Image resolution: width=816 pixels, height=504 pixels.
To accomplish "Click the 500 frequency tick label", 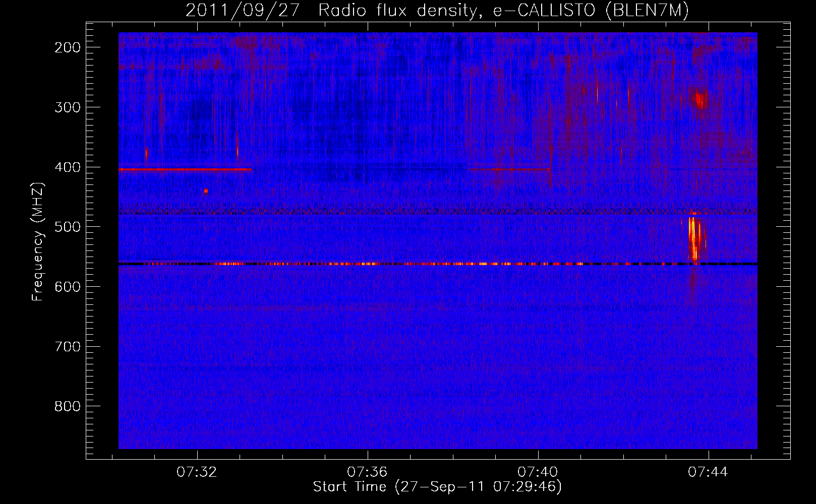I will tap(68, 227).
